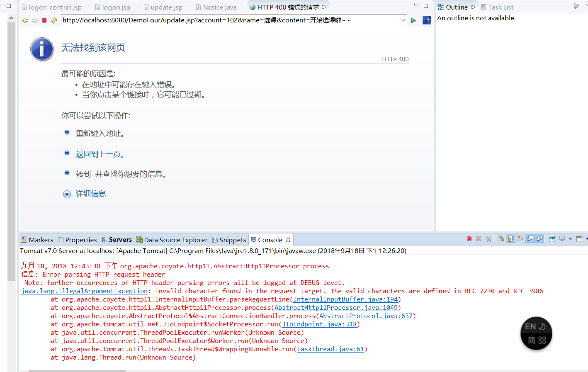The image size is (588, 372).
Task: Switch to the Notice.java editor tab
Action: [x=216, y=7]
